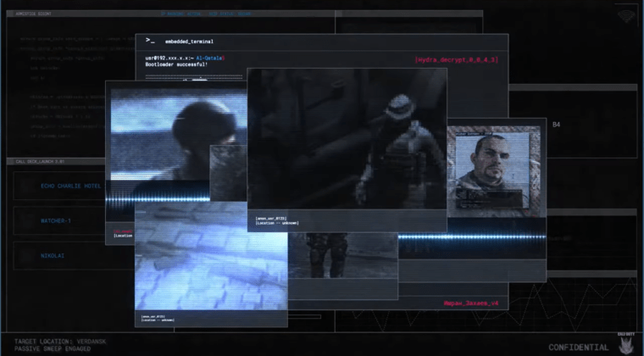Viewport: 644px width, 356px height.
Task: Click the blue status text in the ARMISTICE SIGINT header
Action: [205, 14]
